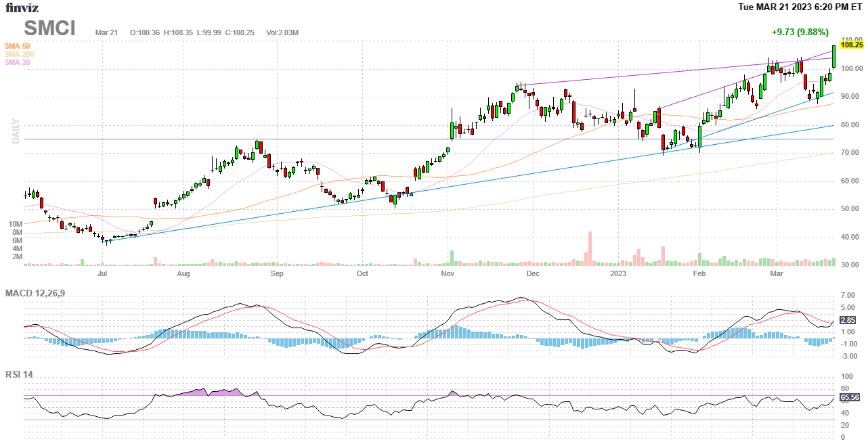
Task: Click the MACD 2.85 value badge
Action: (847, 320)
